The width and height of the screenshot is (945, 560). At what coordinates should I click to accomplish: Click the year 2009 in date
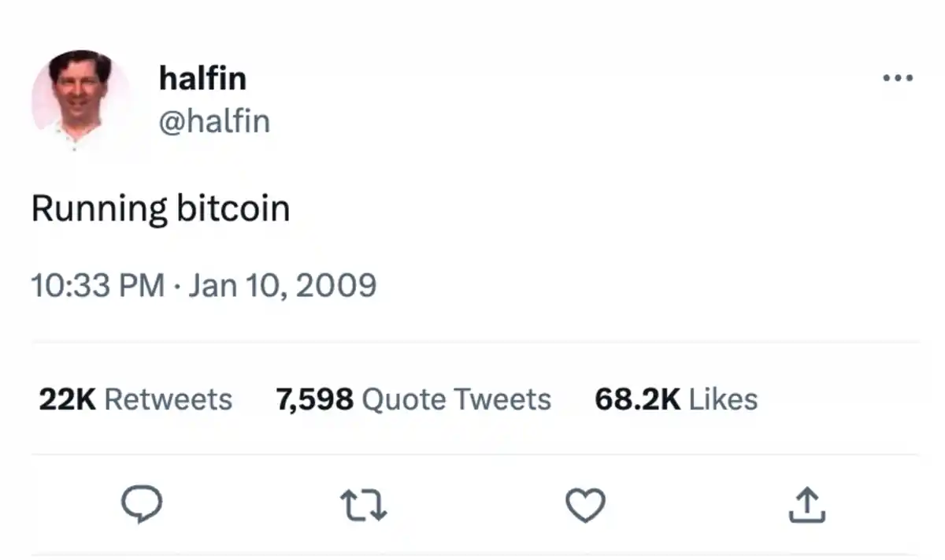pyautogui.click(x=339, y=285)
